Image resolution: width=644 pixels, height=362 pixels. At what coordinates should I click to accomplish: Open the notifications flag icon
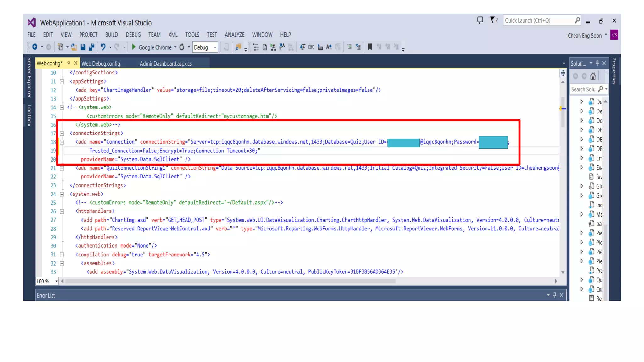click(x=492, y=20)
